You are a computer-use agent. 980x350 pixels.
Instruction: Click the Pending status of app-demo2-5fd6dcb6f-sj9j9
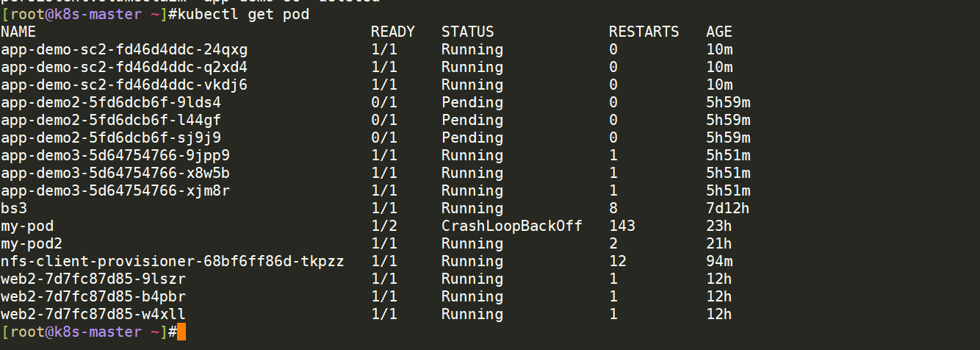tap(472, 138)
